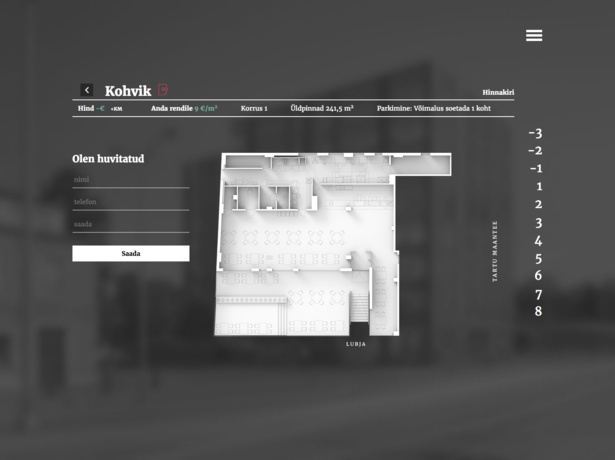Click the café floor plan image

320,245
